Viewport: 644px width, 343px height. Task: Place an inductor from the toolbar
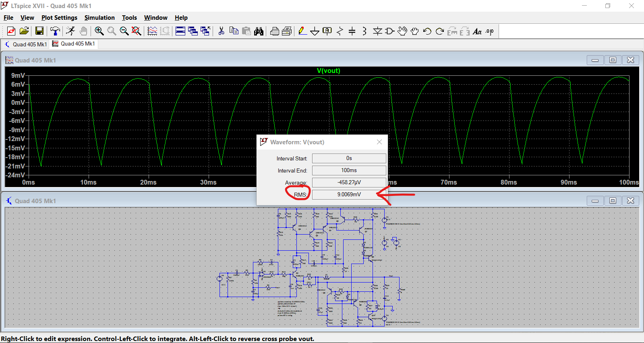(364, 31)
